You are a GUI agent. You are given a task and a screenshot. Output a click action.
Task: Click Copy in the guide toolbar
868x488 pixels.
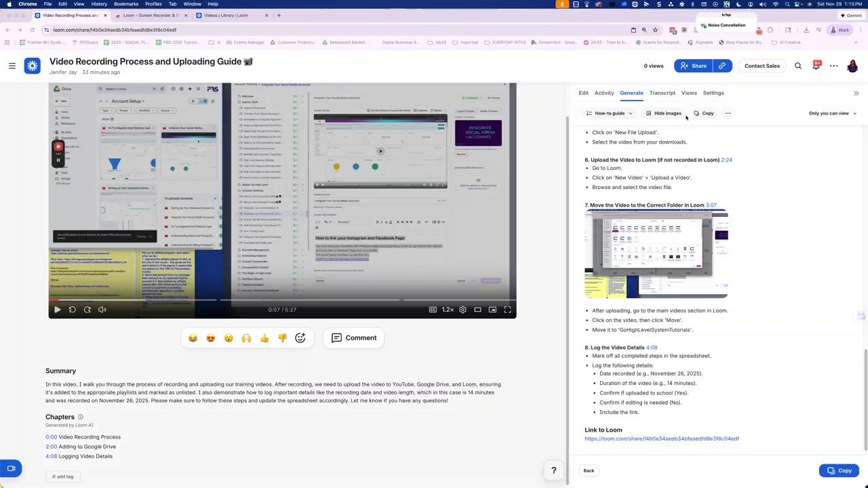(x=703, y=113)
